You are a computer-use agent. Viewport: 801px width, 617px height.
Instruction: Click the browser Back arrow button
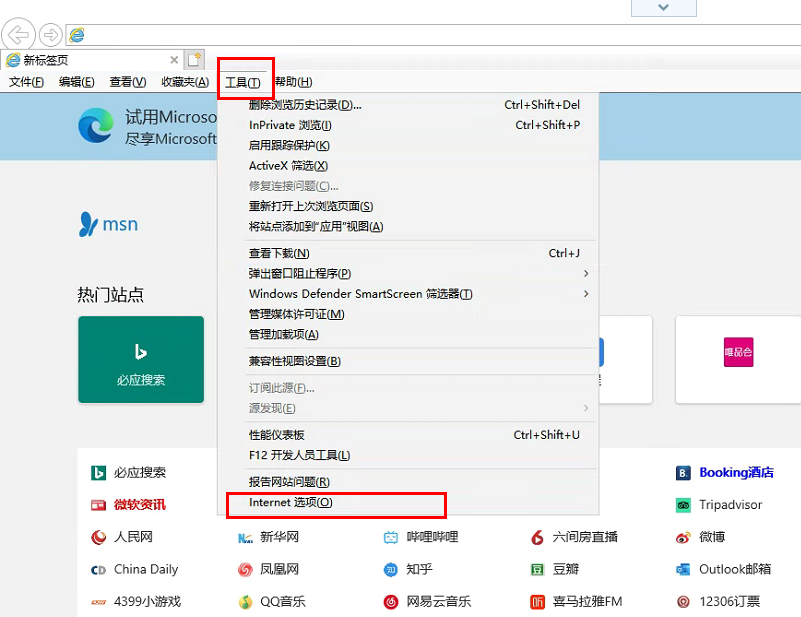18,35
